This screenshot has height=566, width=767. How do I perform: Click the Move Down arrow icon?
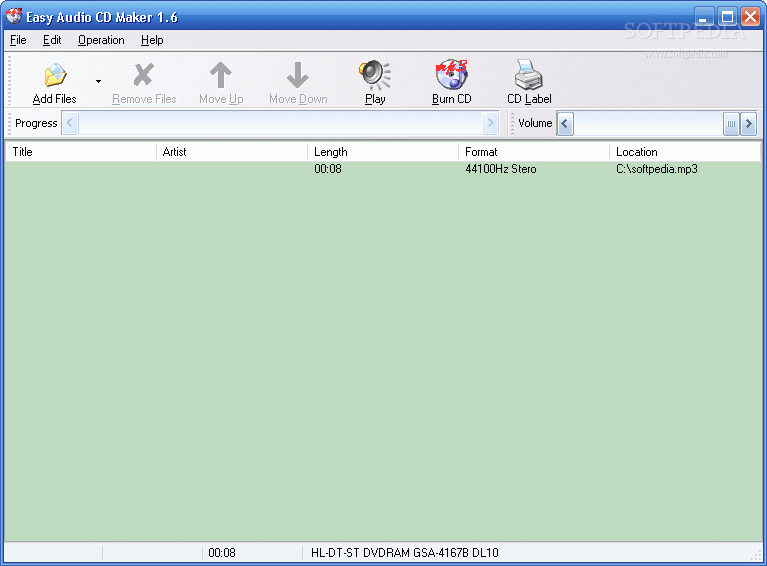pyautogui.click(x=297, y=74)
